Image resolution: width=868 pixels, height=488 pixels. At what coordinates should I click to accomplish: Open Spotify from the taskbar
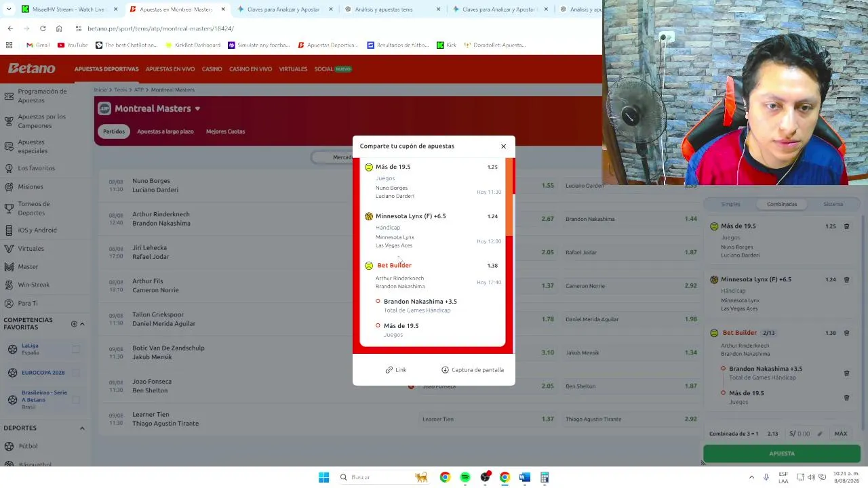[465, 477]
